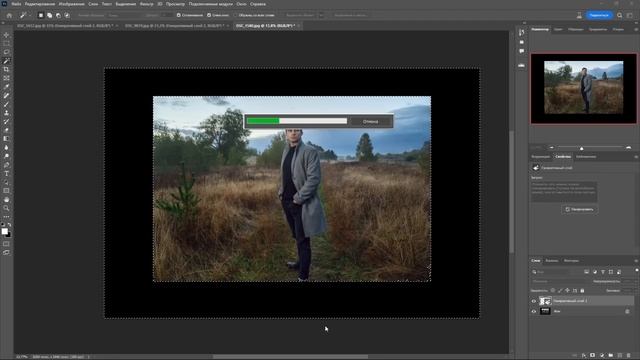Image resolution: width=640 pixels, height=360 pixels.
Task: Select the Lasso tool
Action: coord(6,52)
